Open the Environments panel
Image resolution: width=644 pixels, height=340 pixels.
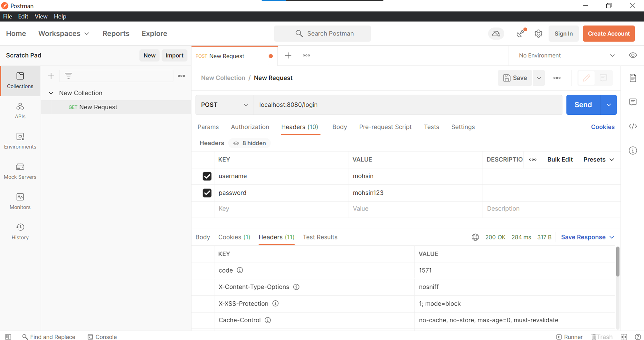(20, 141)
